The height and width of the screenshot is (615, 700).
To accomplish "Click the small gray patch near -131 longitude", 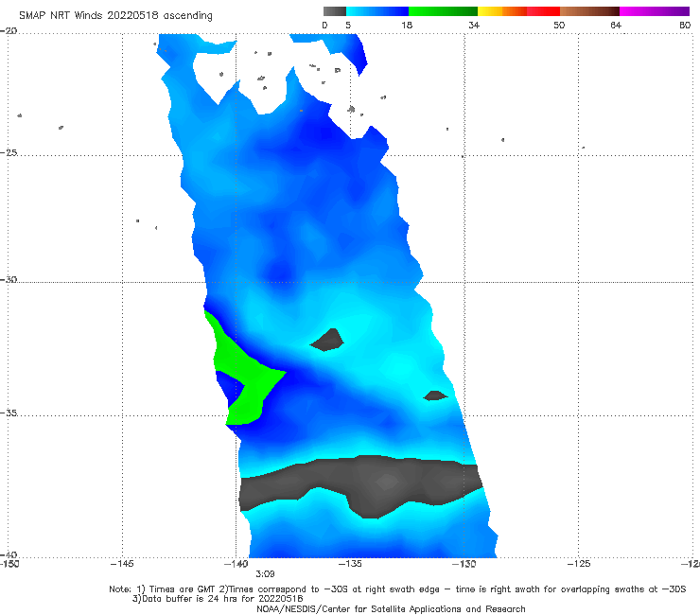I will tap(435, 395).
